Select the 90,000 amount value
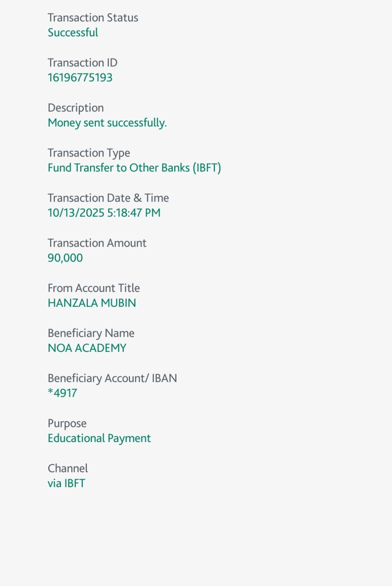Image resolution: width=392 pixels, height=586 pixels. (x=65, y=258)
